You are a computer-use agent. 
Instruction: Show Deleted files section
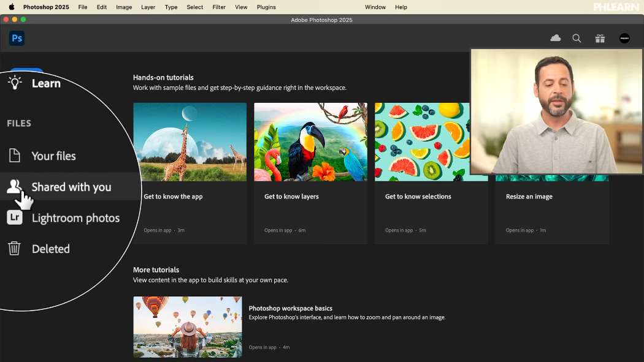[50, 249]
